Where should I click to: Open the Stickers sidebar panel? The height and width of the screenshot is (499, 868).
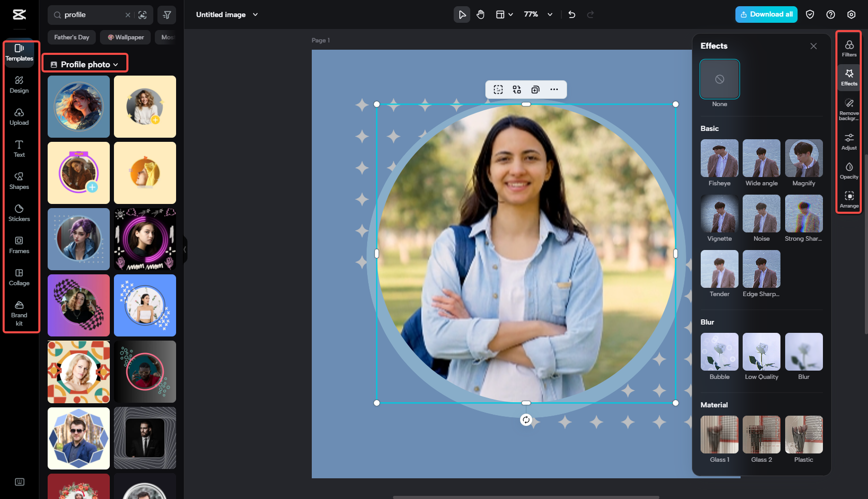click(19, 213)
